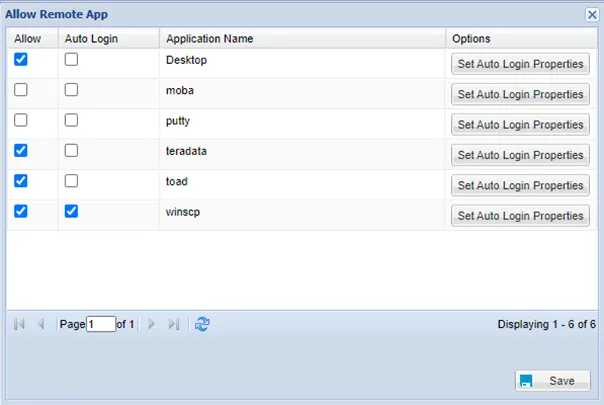Set Auto Login Properties for putty
Viewport: 604px width, 405px height.
(520, 125)
